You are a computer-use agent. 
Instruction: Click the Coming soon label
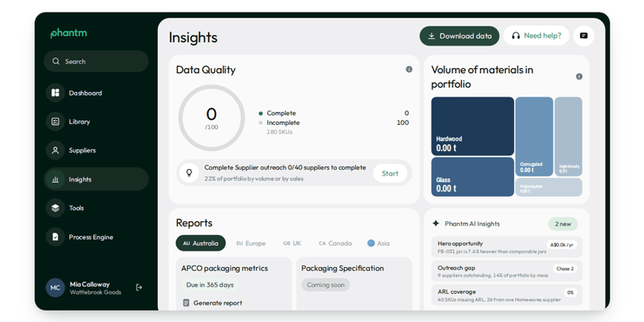[326, 285]
